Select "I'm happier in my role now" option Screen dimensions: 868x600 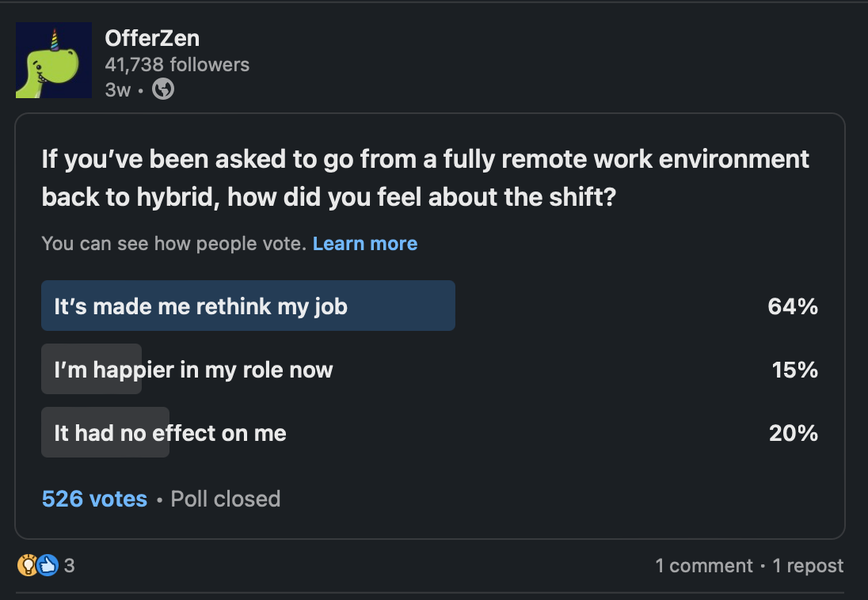[x=193, y=370]
